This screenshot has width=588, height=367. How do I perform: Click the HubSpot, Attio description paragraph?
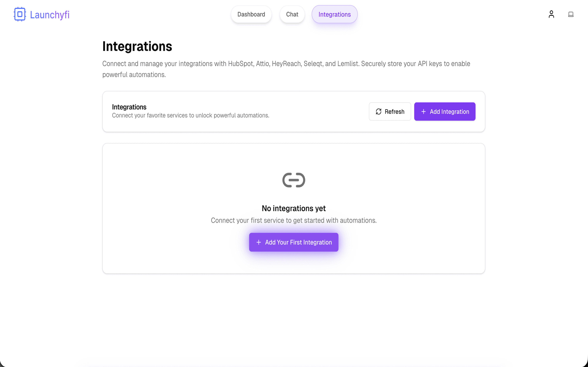286,69
